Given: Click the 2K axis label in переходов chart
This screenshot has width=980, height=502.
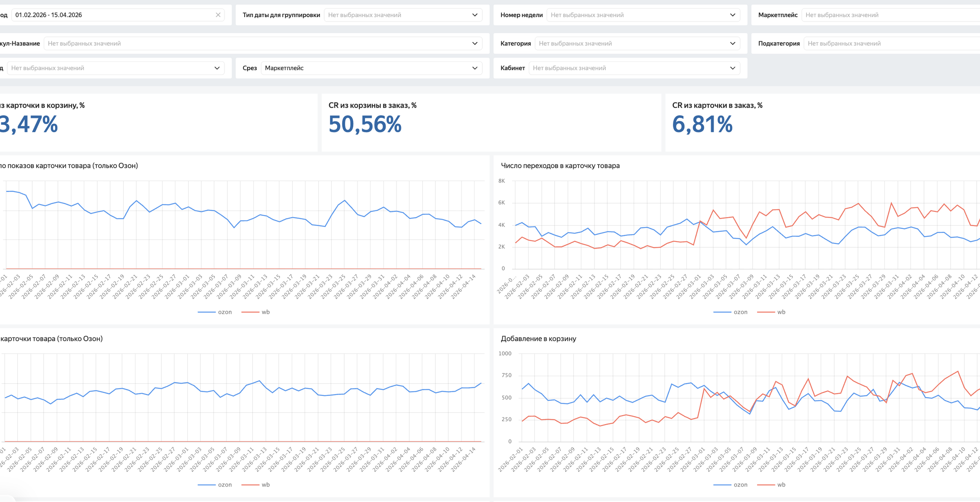Looking at the screenshot, I should point(501,247).
